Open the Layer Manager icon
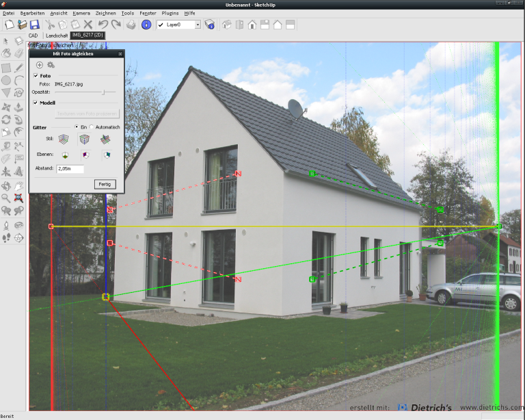 pyautogui.click(x=210, y=25)
